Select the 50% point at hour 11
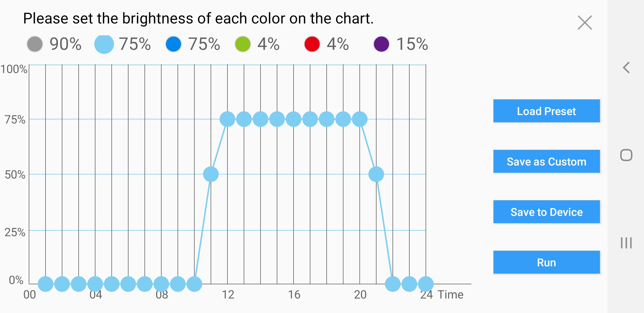The width and height of the screenshot is (644, 313). pos(211,174)
